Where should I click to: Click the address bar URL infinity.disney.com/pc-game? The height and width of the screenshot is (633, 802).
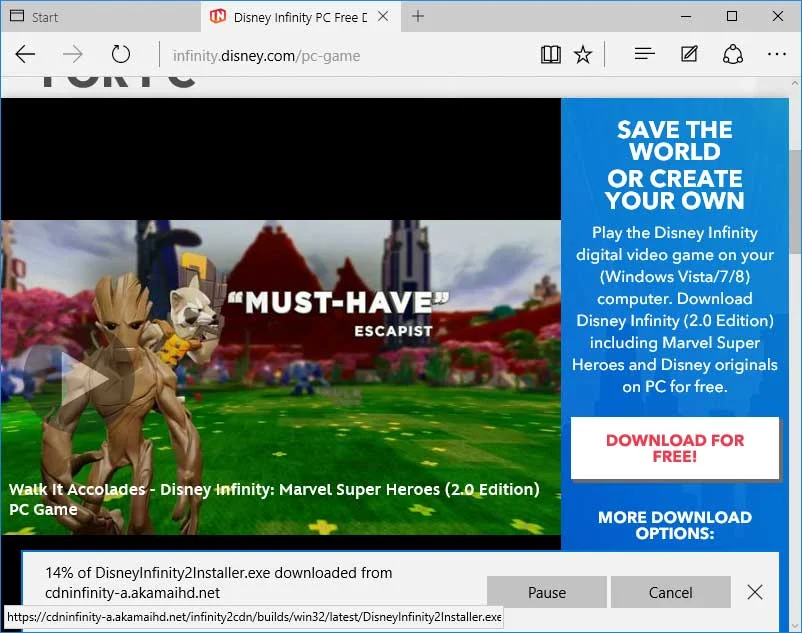tap(266, 56)
